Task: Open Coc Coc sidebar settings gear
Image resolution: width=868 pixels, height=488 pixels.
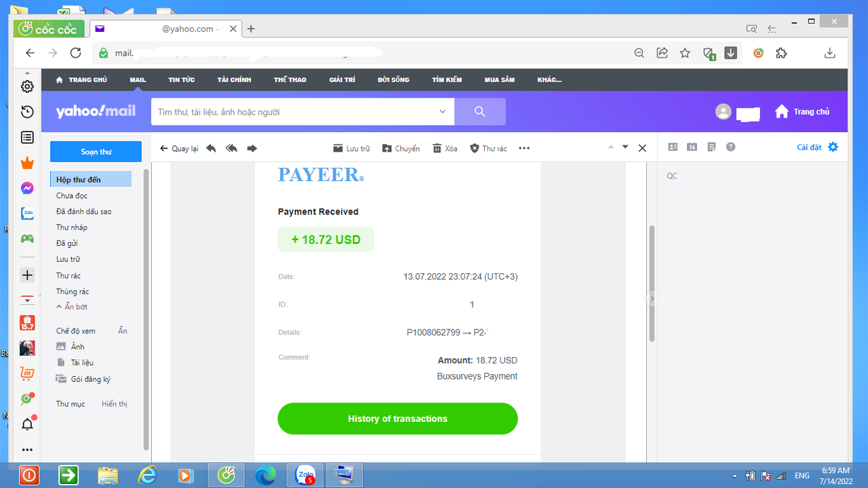Action: click(27, 86)
